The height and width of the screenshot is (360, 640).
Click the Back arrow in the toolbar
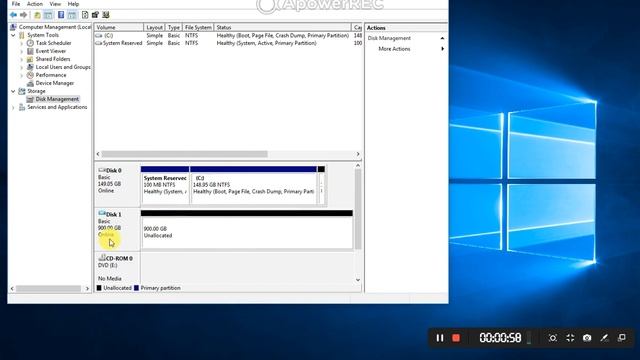pos(13,15)
